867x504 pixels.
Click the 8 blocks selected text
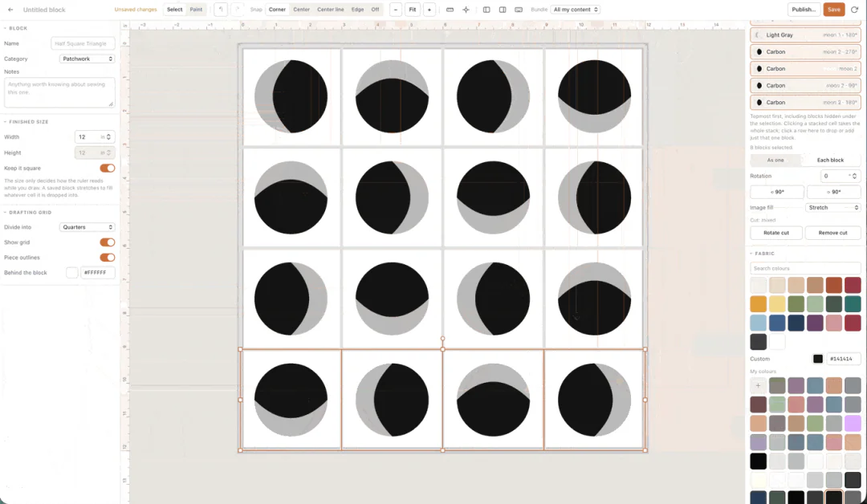(x=771, y=148)
